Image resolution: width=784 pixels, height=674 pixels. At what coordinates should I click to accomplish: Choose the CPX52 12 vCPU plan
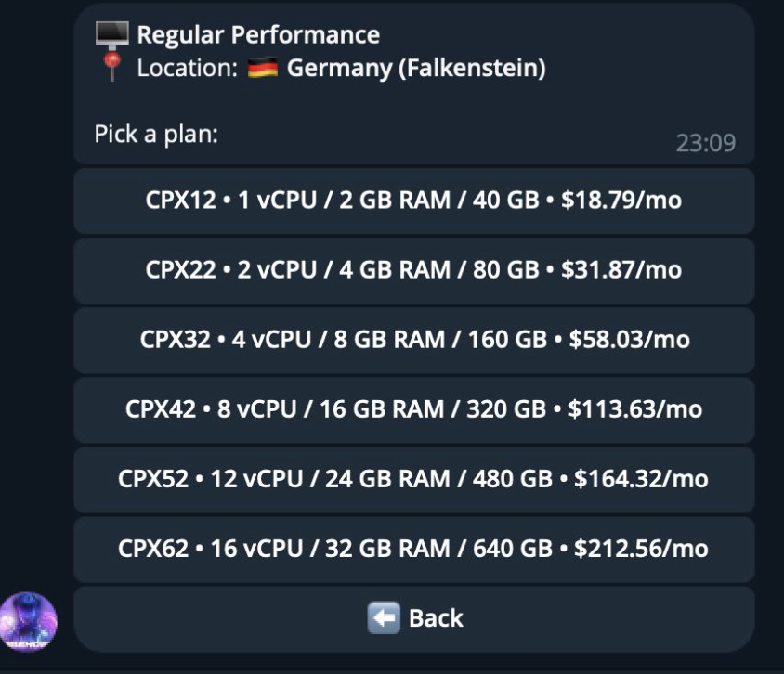[x=414, y=480]
